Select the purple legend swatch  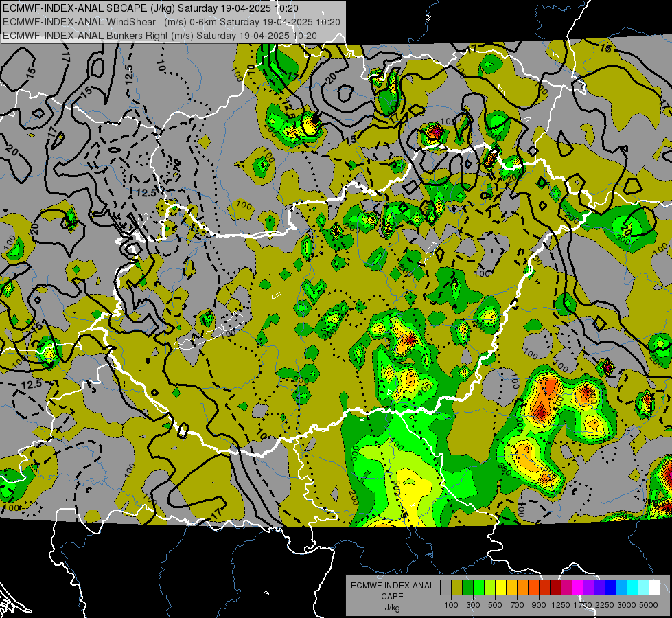coord(588,588)
